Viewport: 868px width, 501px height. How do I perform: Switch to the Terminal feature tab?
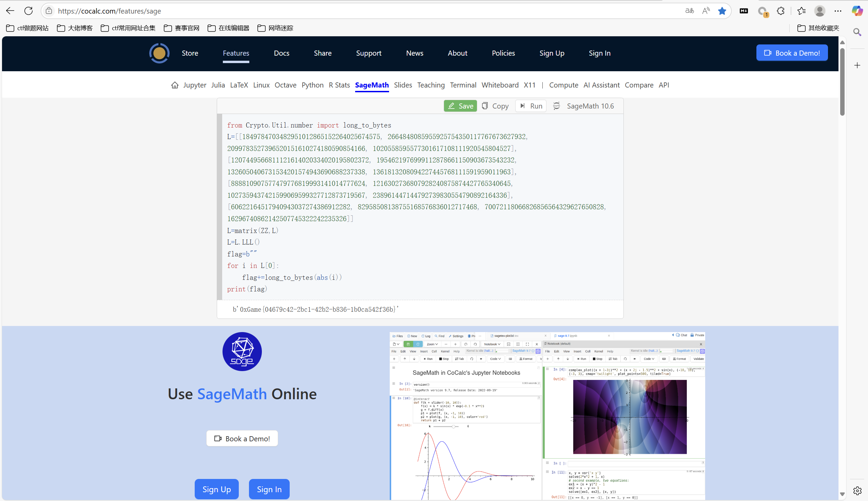(463, 85)
